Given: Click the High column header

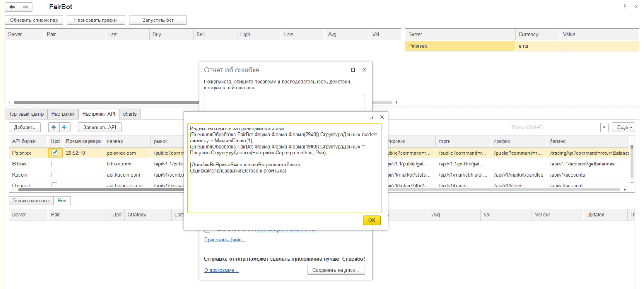Looking at the screenshot, I should (259, 34).
